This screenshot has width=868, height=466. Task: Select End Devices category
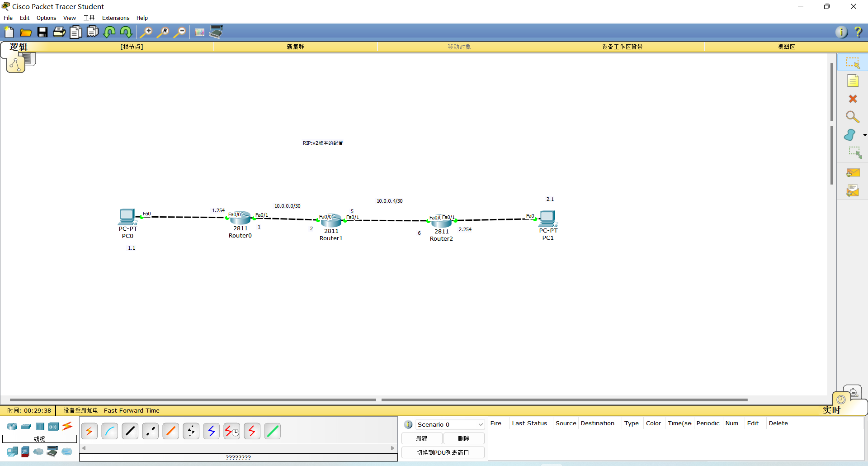(12, 452)
